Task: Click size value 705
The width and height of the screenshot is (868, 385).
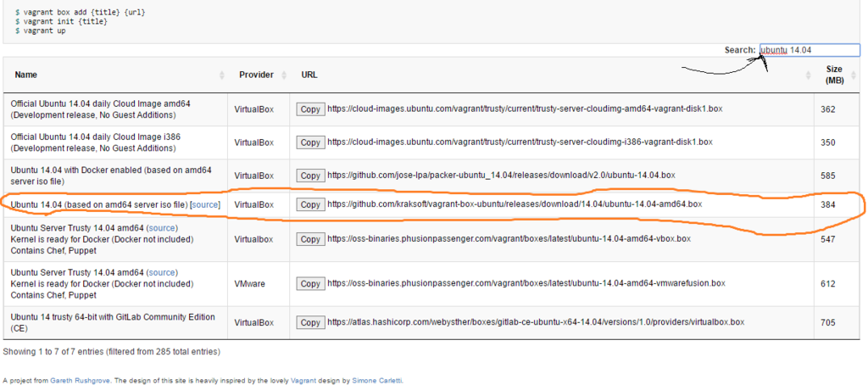Action: [x=828, y=322]
